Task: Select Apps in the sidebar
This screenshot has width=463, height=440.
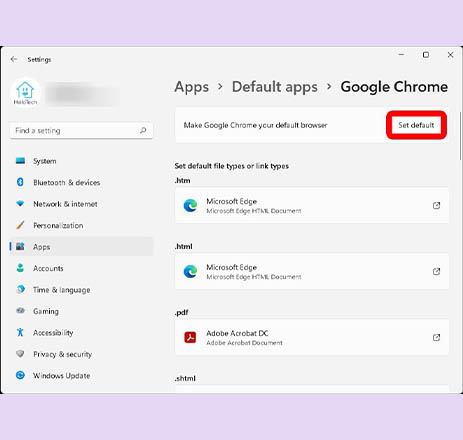Action: coord(82,247)
